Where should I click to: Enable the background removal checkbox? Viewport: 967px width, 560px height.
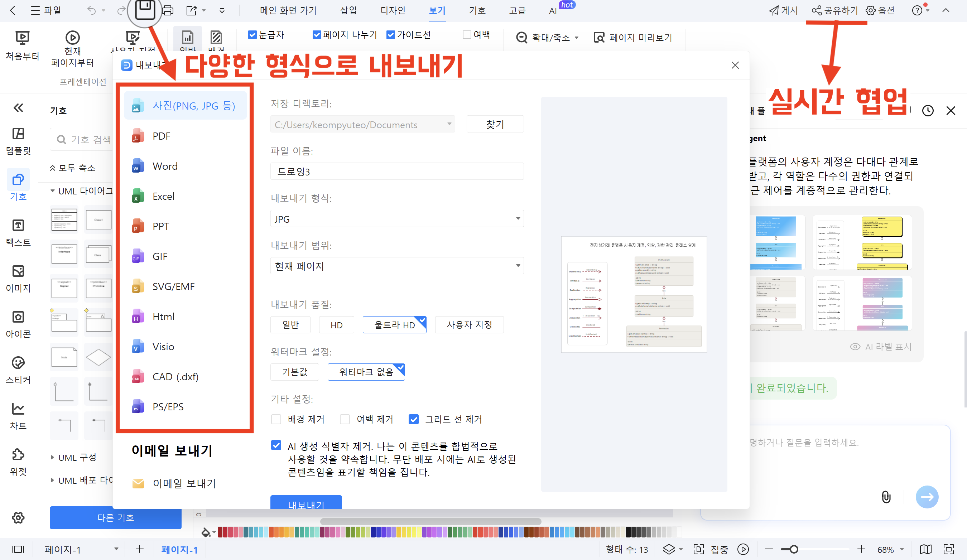(x=276, y=419)
